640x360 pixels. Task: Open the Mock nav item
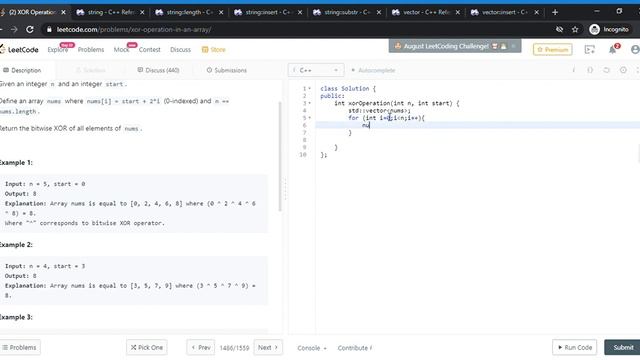coord(121,49)
